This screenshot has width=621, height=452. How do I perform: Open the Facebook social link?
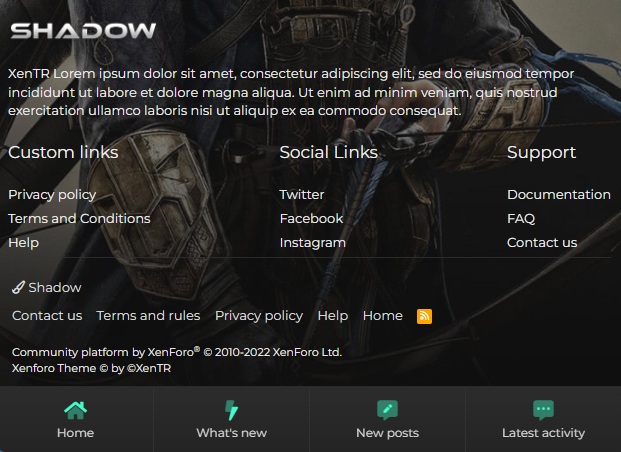click(x=311, y=218)
